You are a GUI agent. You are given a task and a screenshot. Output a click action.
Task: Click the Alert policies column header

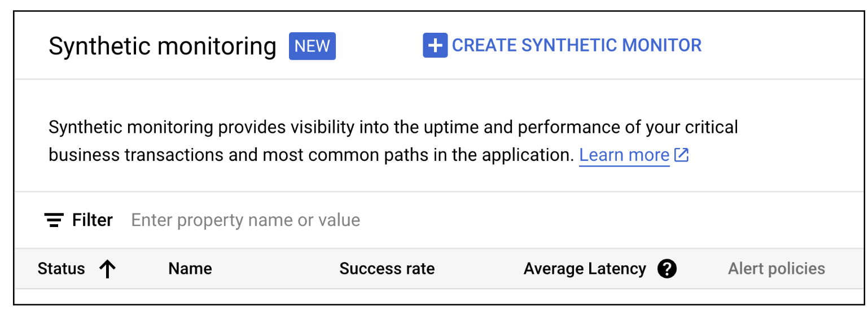click(x=776, y=269)
